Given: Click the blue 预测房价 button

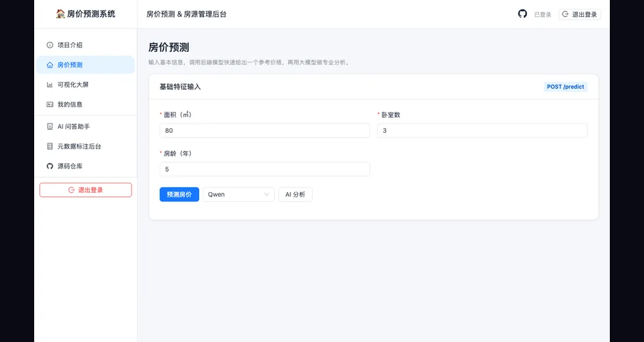Looking at the screenshot, I should [179, 195].
